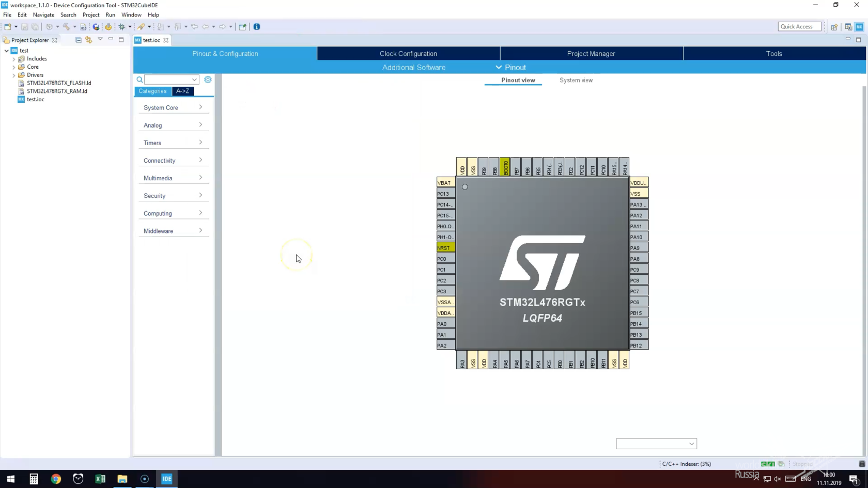The image size is (868, 488).
Task: Switch to the Clock Configuration tab
Action: (x=408, y=54)
